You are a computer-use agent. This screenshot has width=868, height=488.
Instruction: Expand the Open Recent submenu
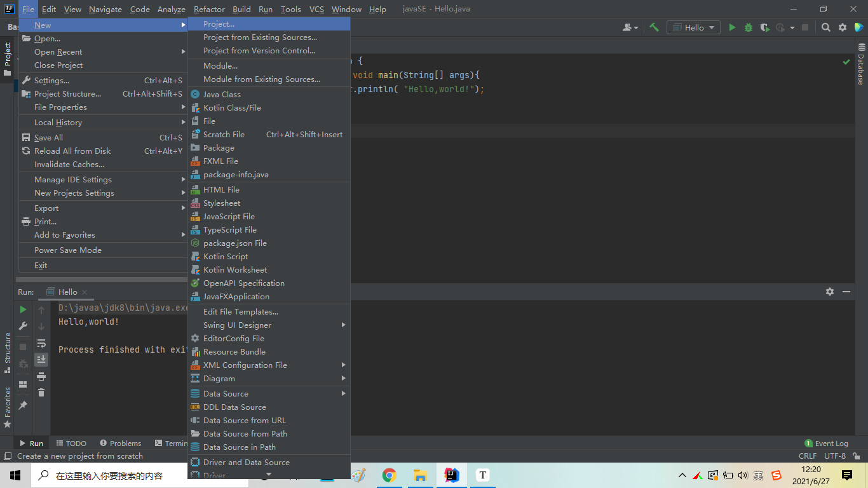[103, 52]
